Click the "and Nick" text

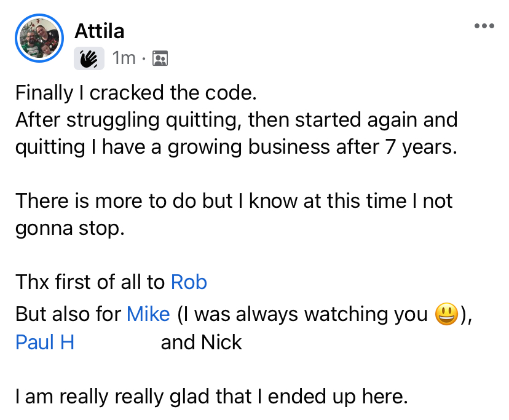coord(201,342)
